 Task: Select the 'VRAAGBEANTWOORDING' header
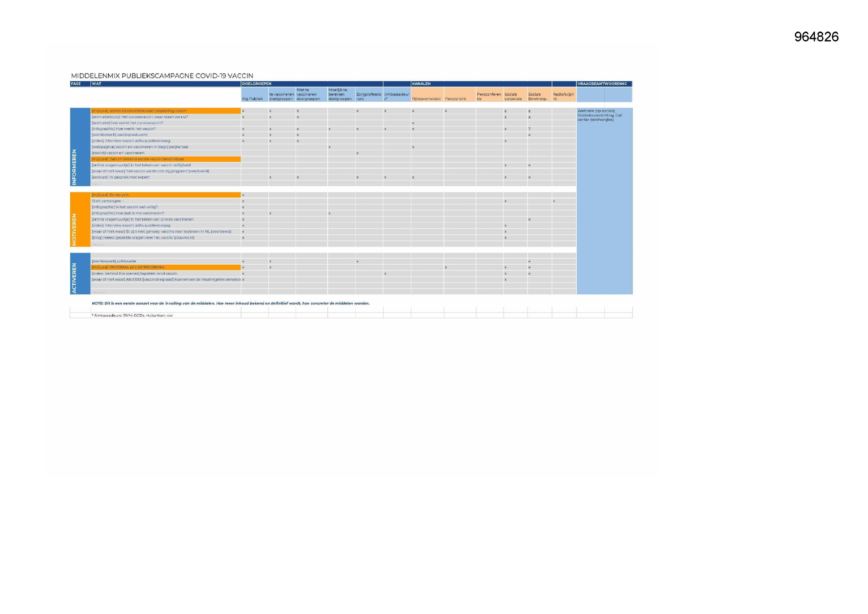pos(604,84)
